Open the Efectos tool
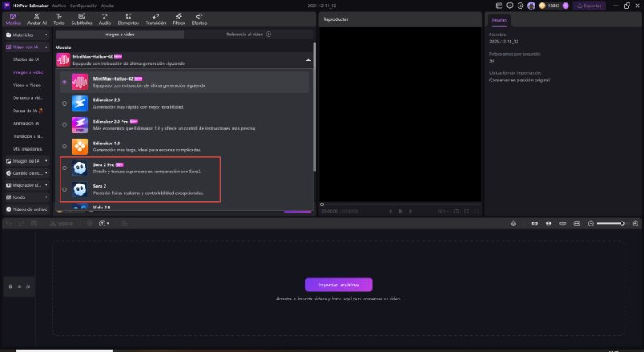This screenshot has width=644, height=352. (199, 19)
